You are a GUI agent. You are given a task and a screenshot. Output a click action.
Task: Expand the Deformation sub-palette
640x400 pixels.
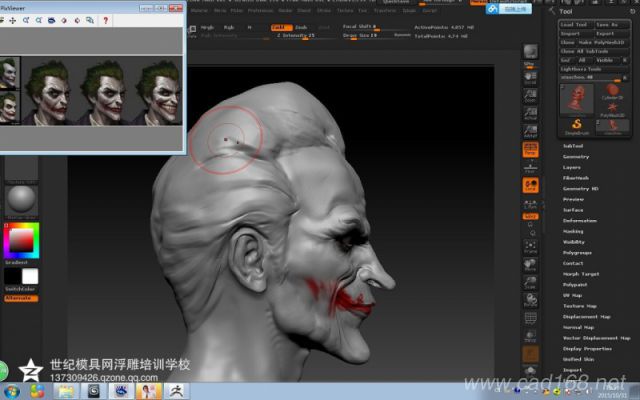580,220
